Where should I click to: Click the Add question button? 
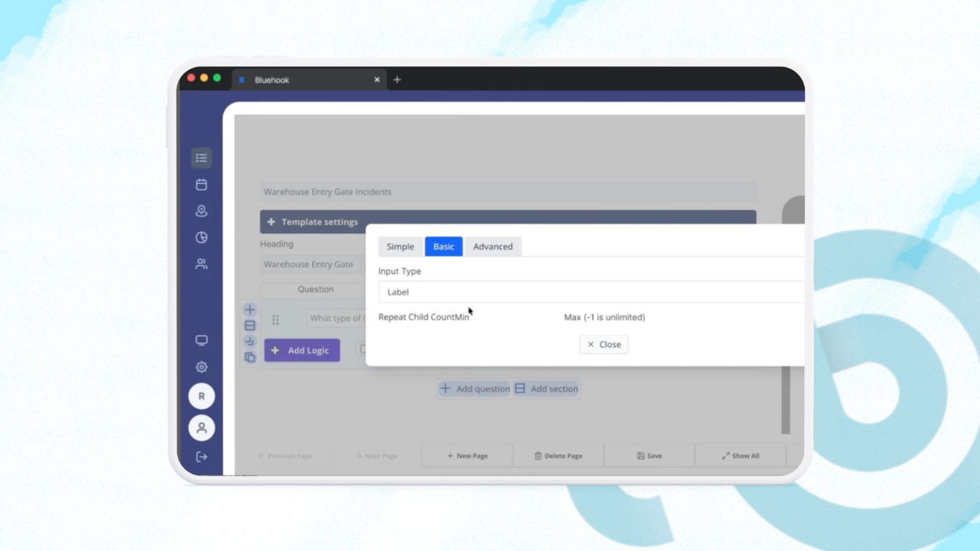click(x=474, y=389)
